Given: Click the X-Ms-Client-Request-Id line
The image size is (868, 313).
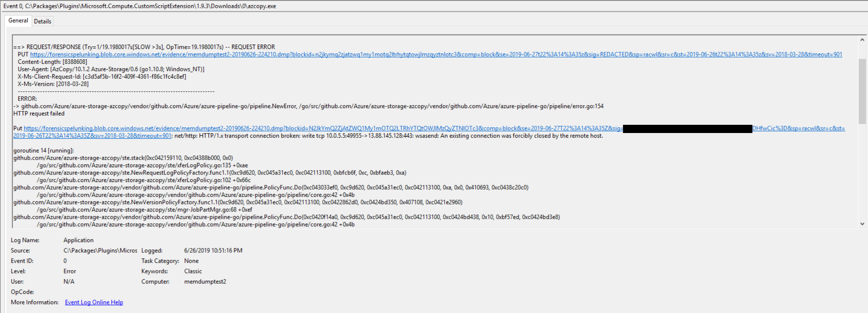Looking at the screenshot, I should pos(102,77).
